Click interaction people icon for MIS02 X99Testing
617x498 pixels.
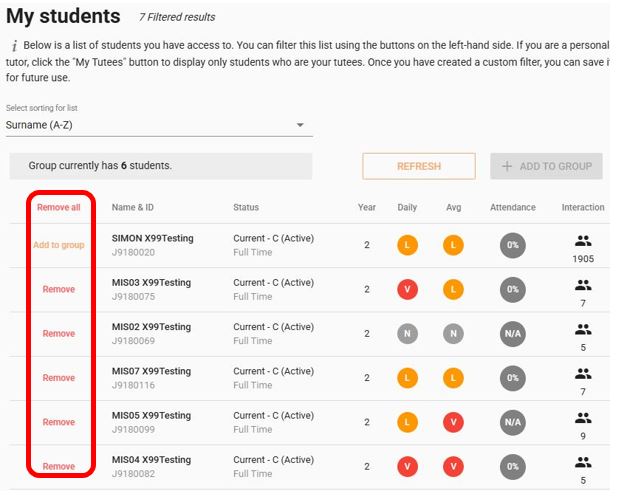pos(583,329)
